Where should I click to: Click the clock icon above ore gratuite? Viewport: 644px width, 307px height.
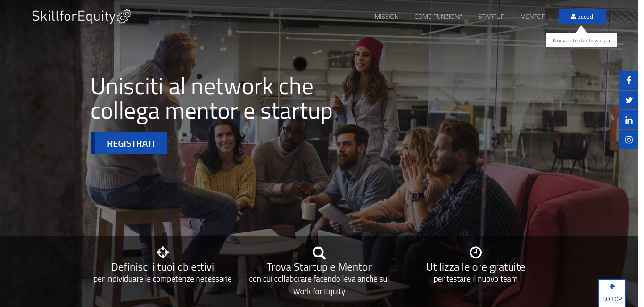(x=476, y=252)
